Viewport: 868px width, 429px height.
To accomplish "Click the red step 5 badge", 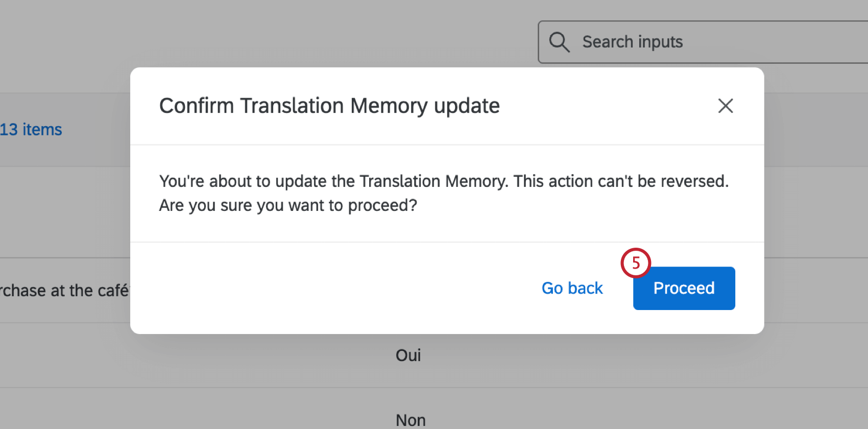I will coord(636,263).
